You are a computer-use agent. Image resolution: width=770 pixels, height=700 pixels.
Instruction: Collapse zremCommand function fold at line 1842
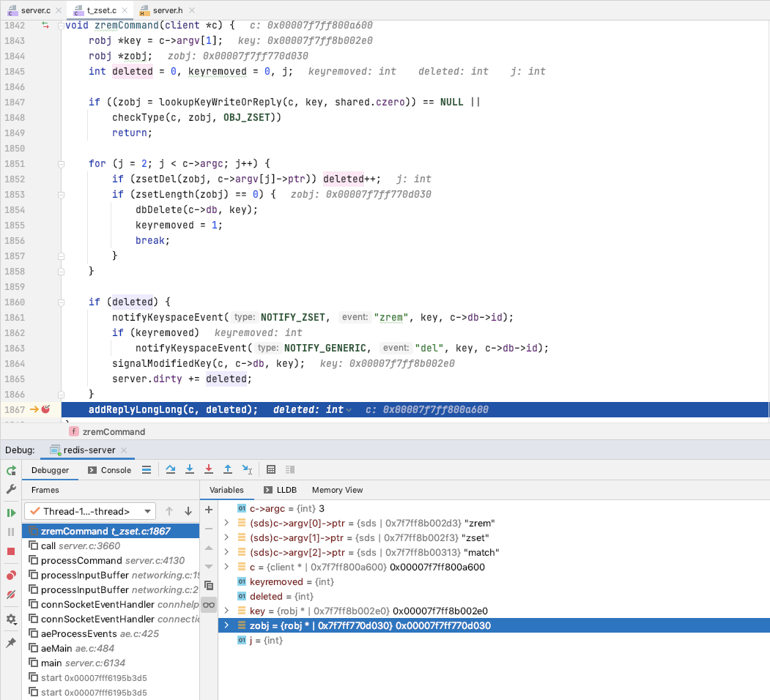pos(61,25)
